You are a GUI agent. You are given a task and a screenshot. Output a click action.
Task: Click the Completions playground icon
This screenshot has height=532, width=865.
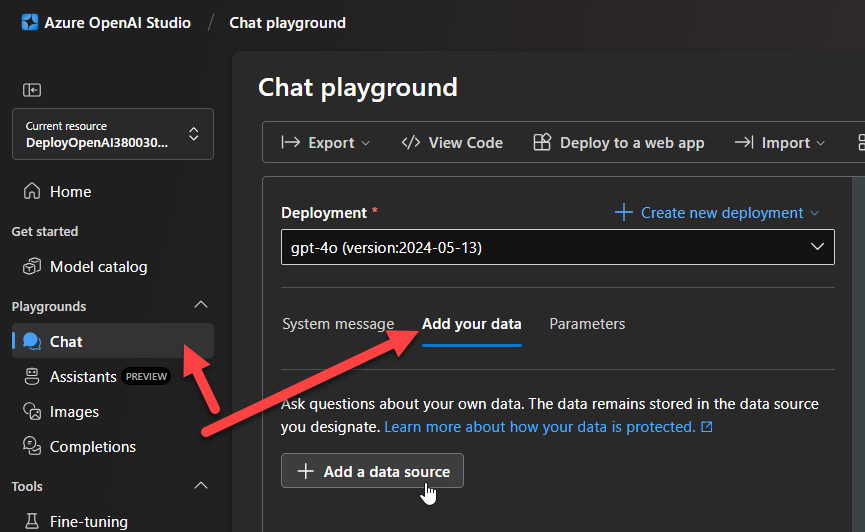32,446
